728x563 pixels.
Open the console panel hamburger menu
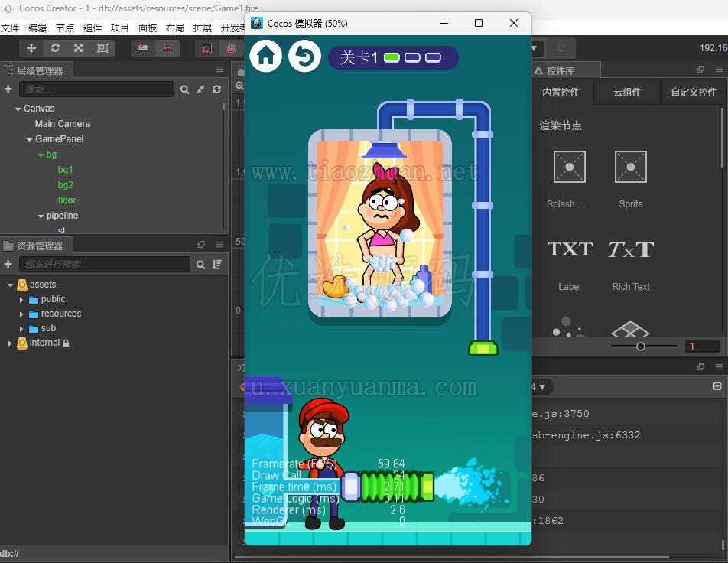(x=719, y=367)
